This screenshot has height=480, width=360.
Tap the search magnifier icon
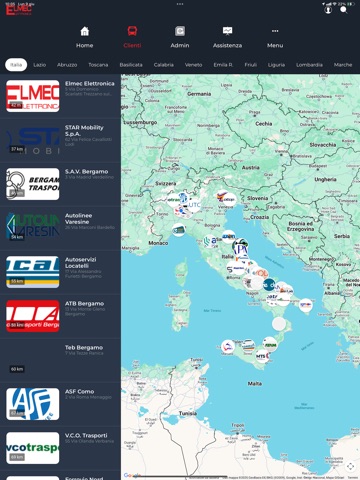[344, 10]
